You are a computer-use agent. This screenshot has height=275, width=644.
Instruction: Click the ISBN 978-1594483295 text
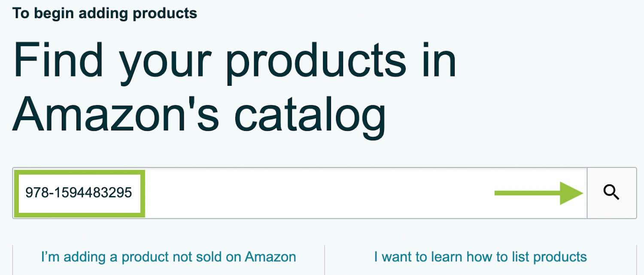[79, 193]
